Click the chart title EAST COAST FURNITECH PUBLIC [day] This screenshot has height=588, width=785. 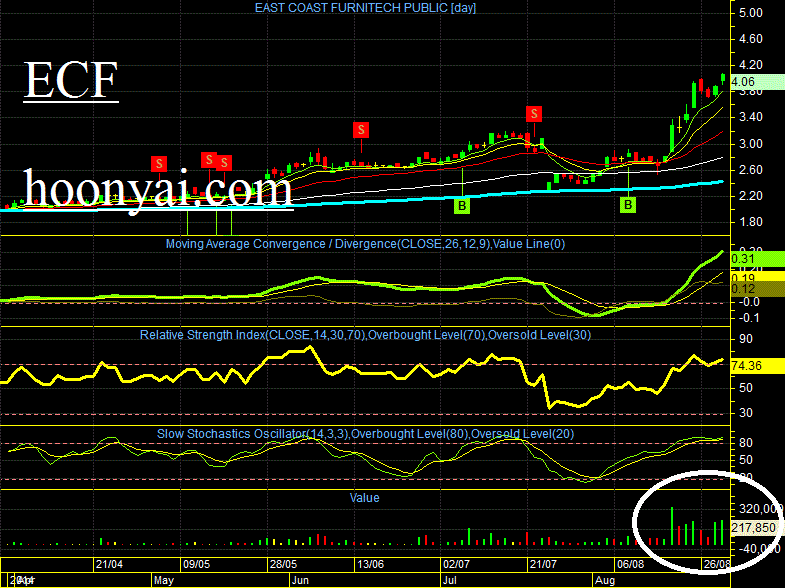coord(365,8)
